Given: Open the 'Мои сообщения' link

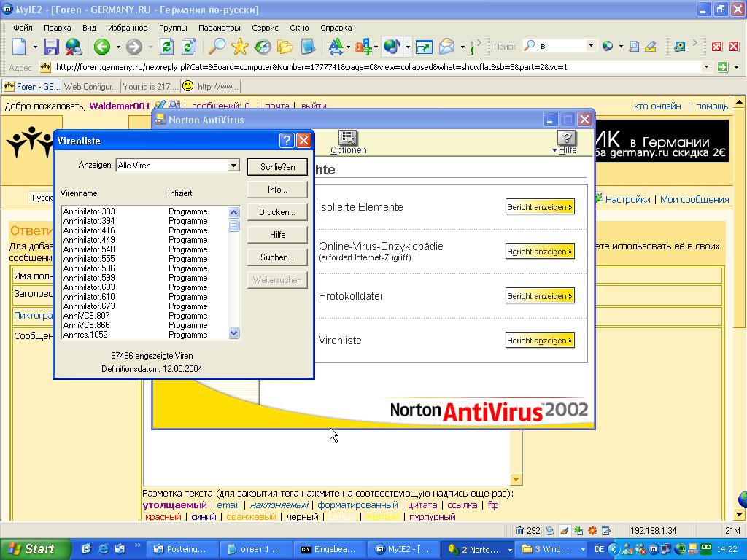Looking at the screenshot, I should (694, 200).
